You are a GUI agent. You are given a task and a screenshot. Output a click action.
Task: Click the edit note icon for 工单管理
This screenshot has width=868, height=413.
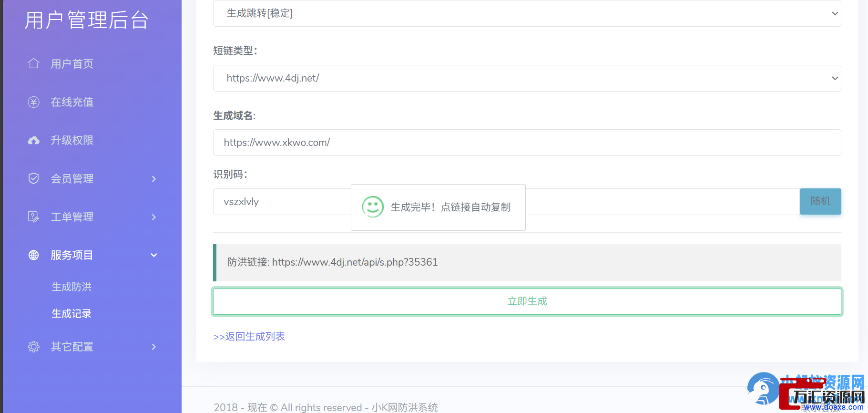(x=33, y=217)
